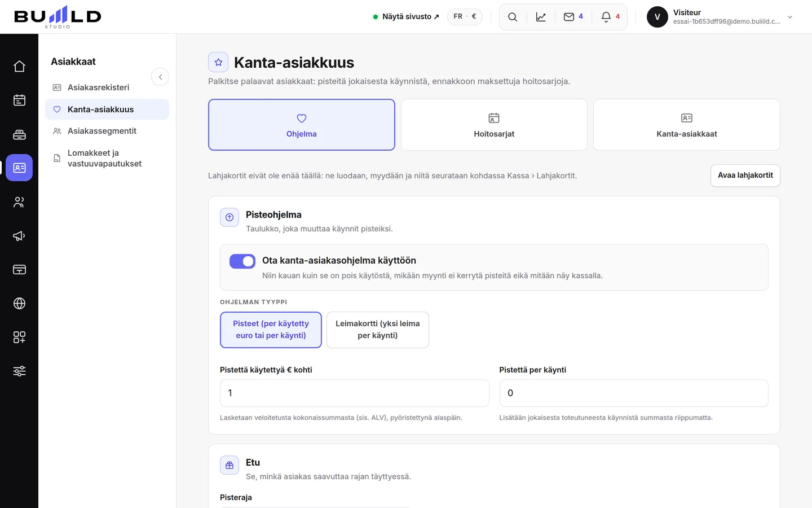Switch to the Kanta-asiakkaat tab

click(x=687, y=125)
